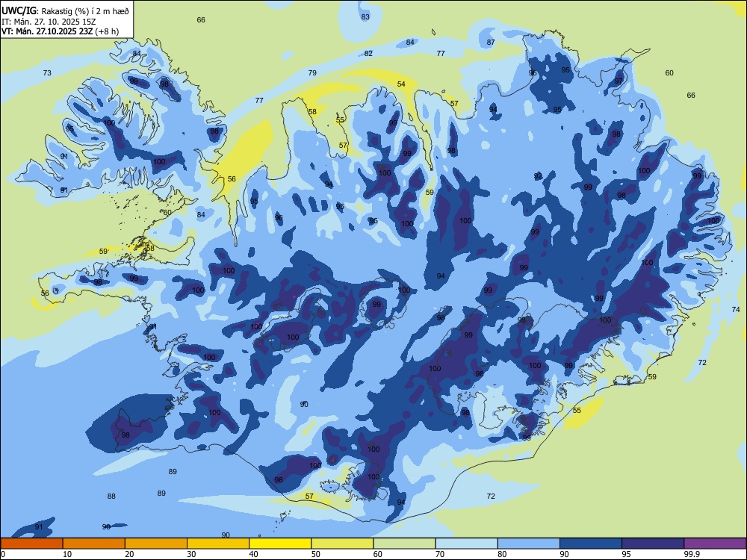
Task: Pick the purple above-99.9 legend swatch
Action: coord(715,544)
